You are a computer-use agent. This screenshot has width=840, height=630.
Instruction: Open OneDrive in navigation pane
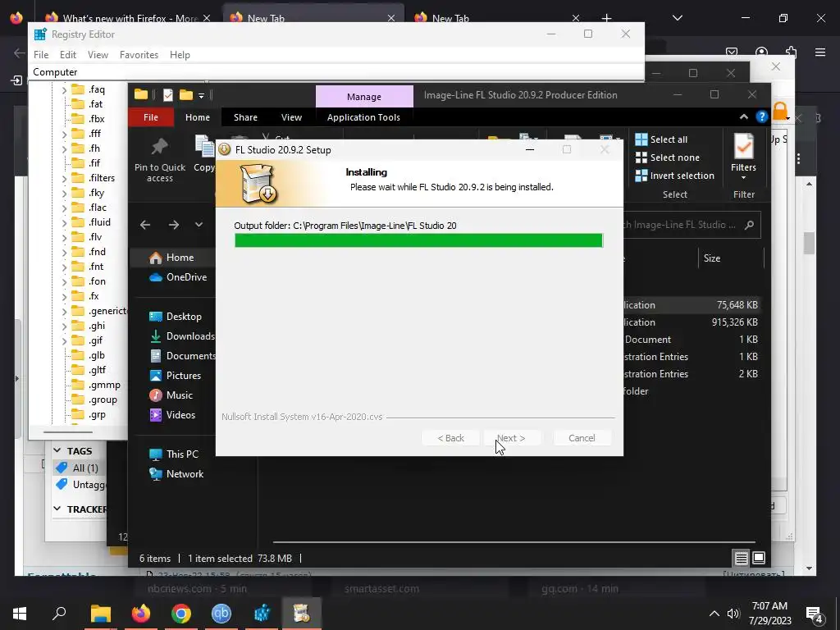tap(178, 277)
